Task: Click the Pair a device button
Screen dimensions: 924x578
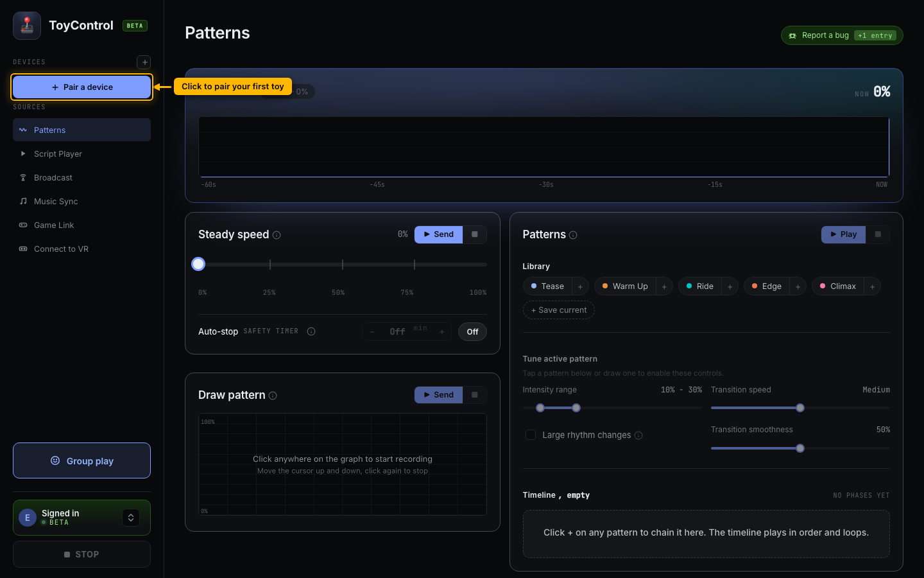Action: tap(81, 87)
